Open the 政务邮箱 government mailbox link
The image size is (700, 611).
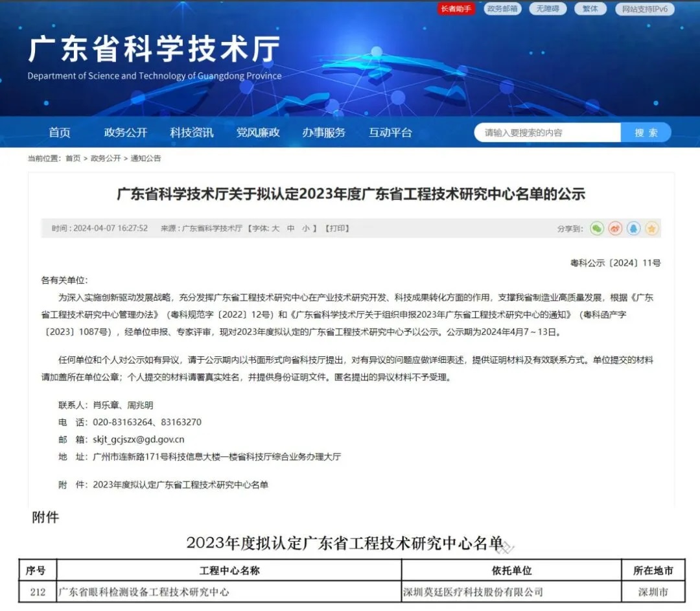click(x=503, y=9)
